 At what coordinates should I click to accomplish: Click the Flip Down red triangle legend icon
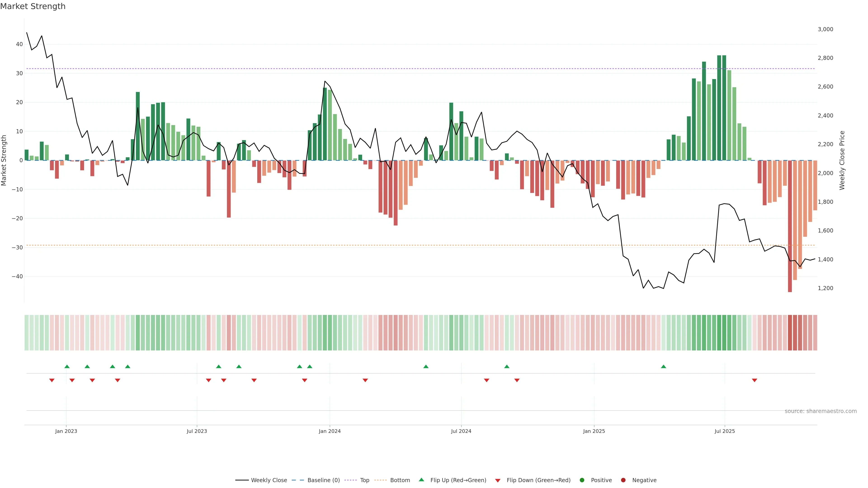pos(498,481)
